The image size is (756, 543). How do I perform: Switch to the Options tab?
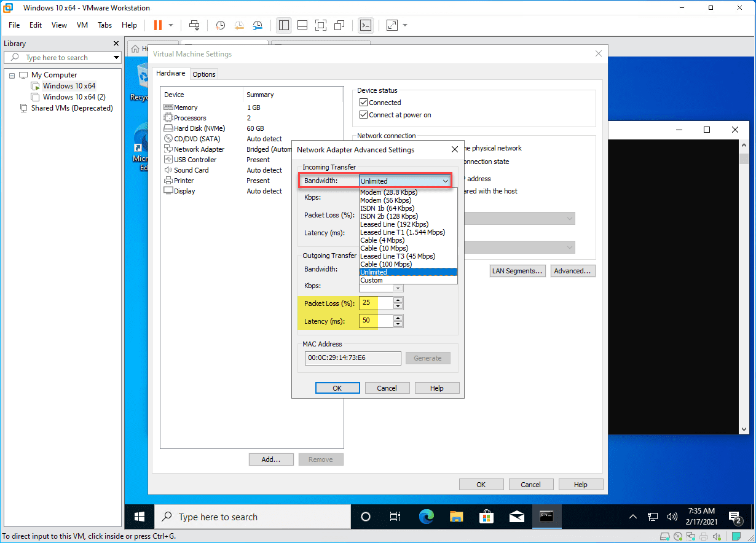[x=204, y=74]
